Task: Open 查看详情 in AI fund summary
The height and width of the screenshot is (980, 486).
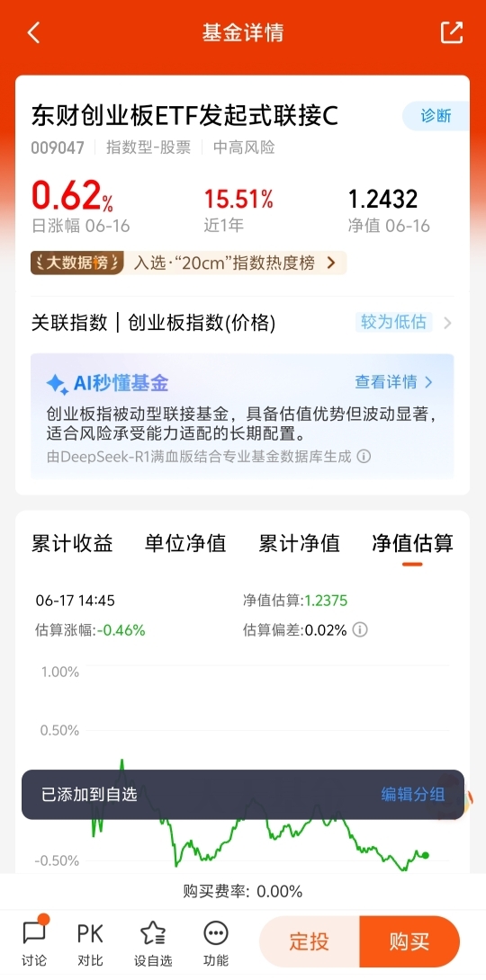Action: [x=394, y=382]
